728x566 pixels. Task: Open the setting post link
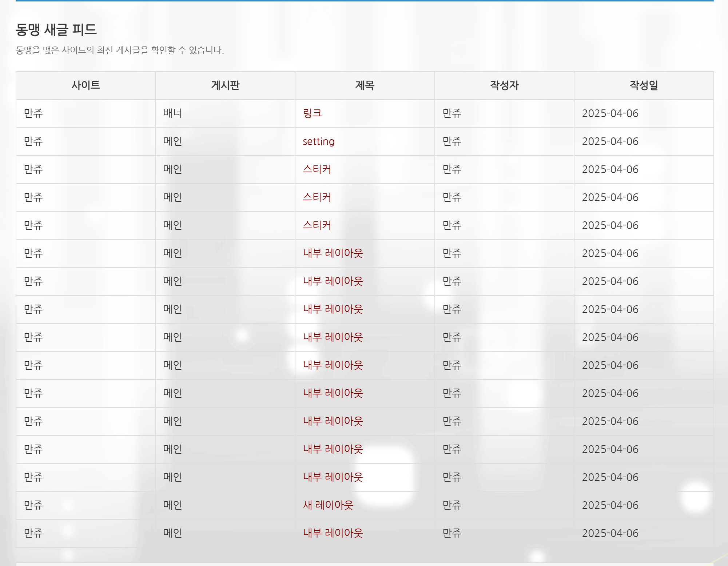click(318, 141)
